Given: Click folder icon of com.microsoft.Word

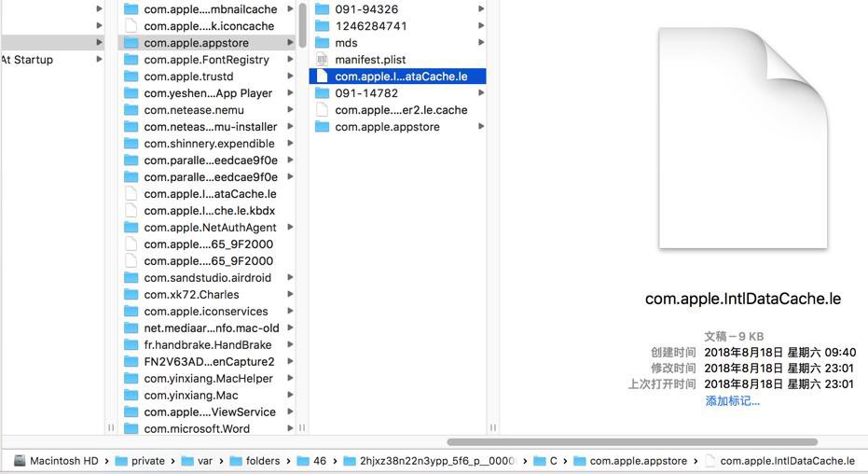Looking at the screenshot, I should click(131, 428).
